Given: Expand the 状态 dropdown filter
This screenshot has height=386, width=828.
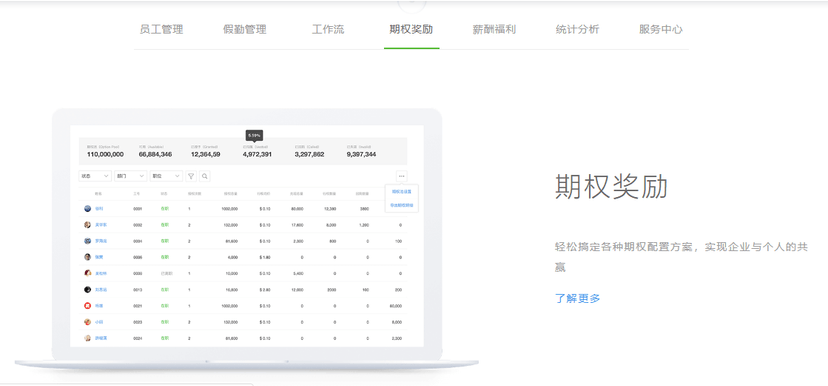Looking at the screenshot, I should tap(95, 176).
